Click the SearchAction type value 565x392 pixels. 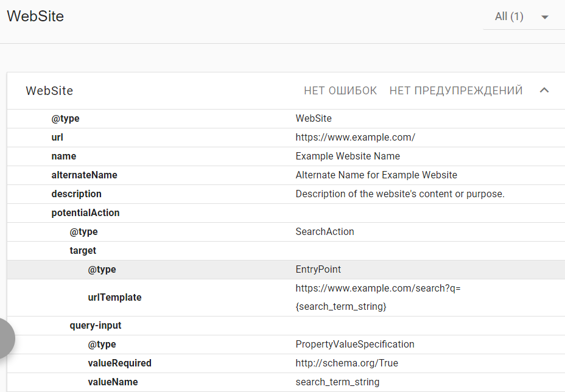325,232
